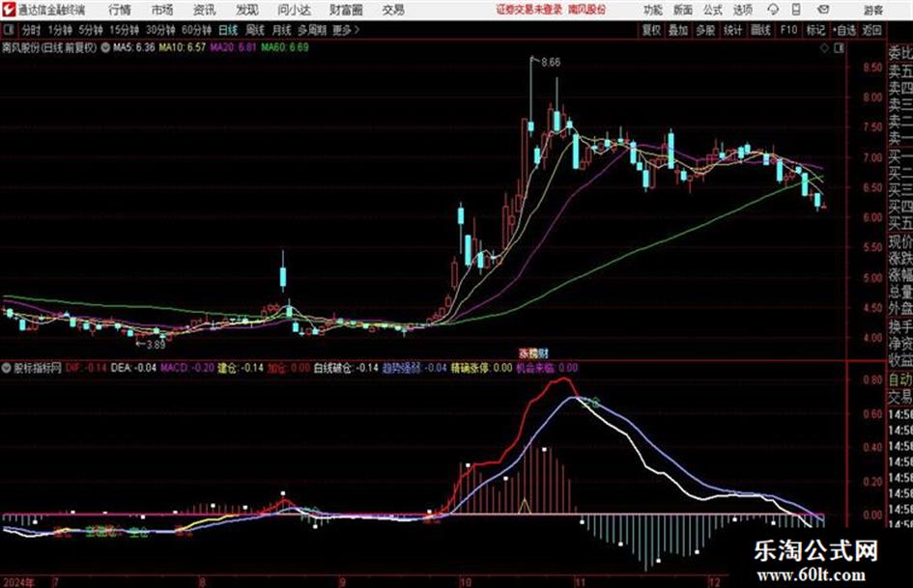
Task: Click the 2024年 date axis label
Action: 18,582
